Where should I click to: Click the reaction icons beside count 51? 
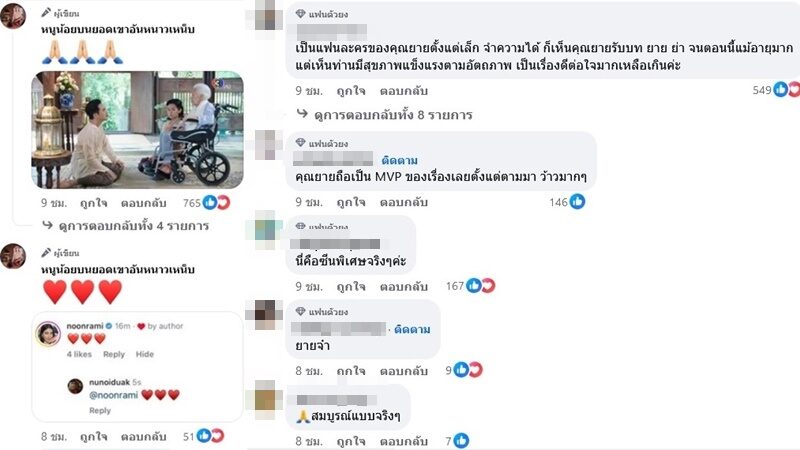210,436
